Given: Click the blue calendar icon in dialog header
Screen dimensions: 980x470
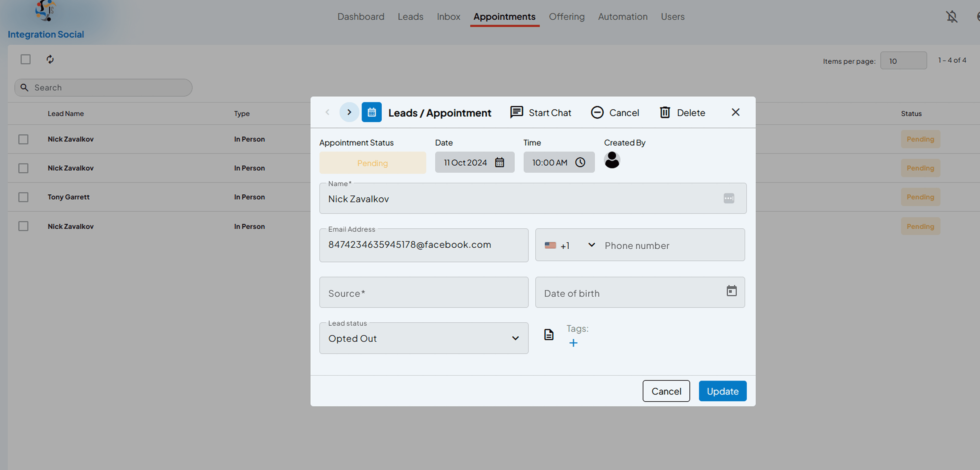Looking at the screenshot, I should point(371,112).
